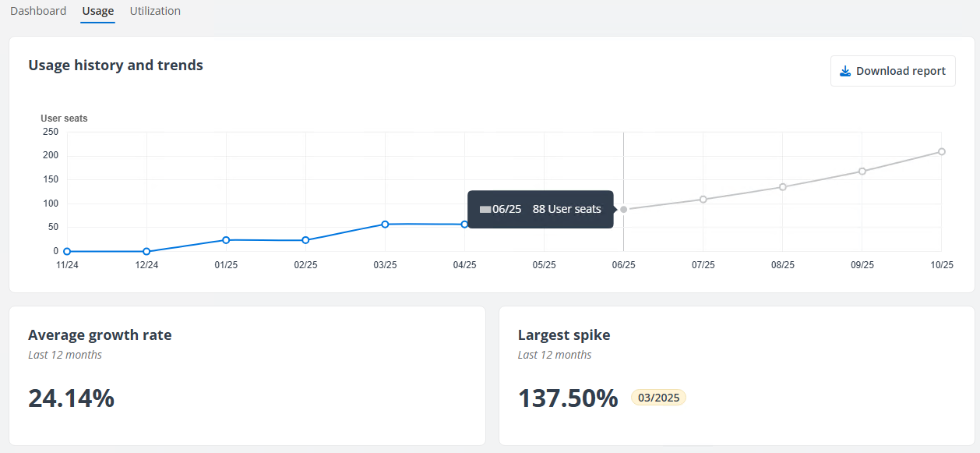Viewport: 980px width, 453px height.
Task: Select the 06/25 data point on the chart
Action: coord(623,209)
